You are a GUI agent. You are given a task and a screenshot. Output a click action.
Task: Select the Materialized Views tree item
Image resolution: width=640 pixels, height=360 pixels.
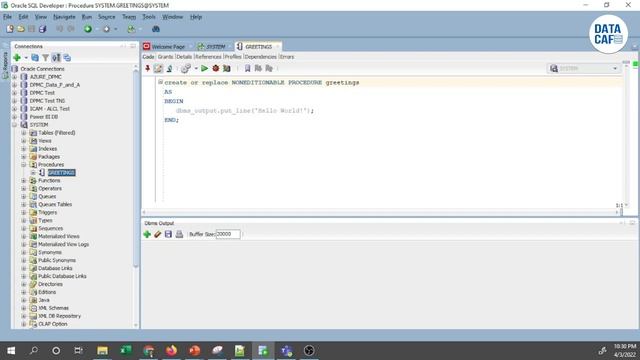pos(59,236)
